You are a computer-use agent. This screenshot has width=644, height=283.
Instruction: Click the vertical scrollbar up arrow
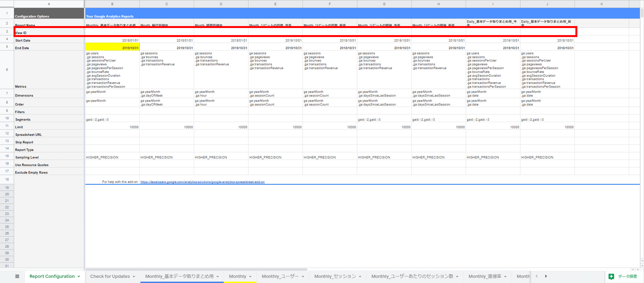coord(641,260)
